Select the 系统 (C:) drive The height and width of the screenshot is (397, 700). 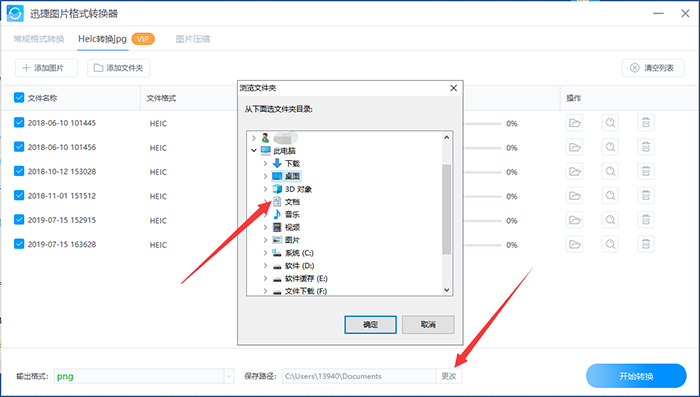point(293,253)
